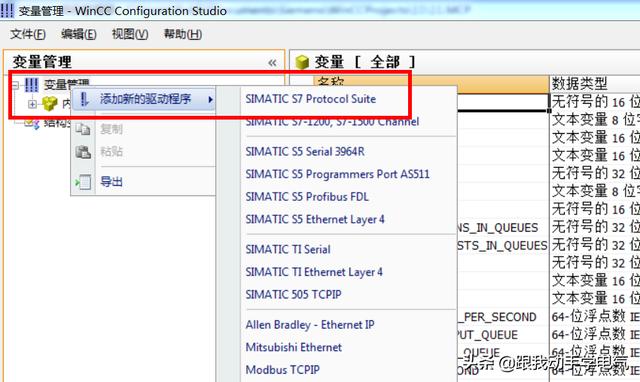640x382 pixels.
Task: Click the cell ending in UT_QUEUE
Action: tap(503, 335)
